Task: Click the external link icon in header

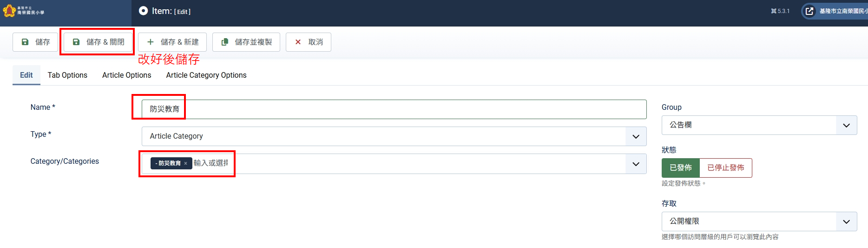Action: pyautogui.click(x=809, y=11)
